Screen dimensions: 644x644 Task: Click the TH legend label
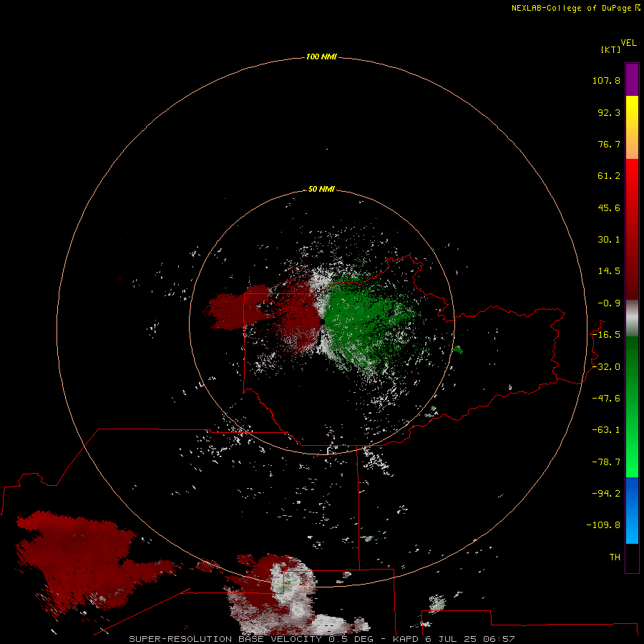pos(615,557)
